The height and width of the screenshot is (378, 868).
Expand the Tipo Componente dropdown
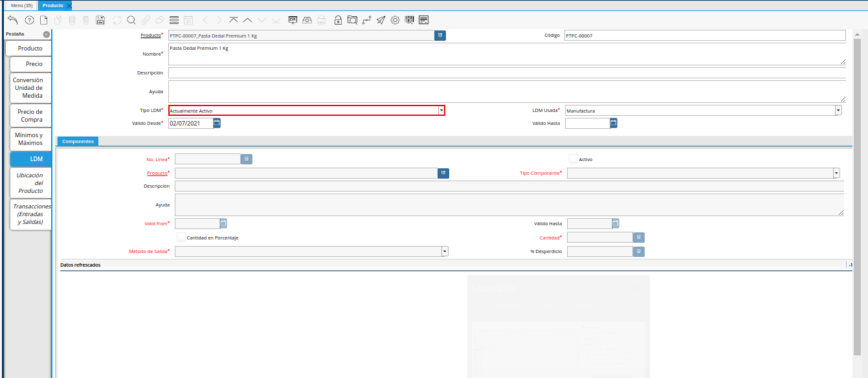[836, 173]
